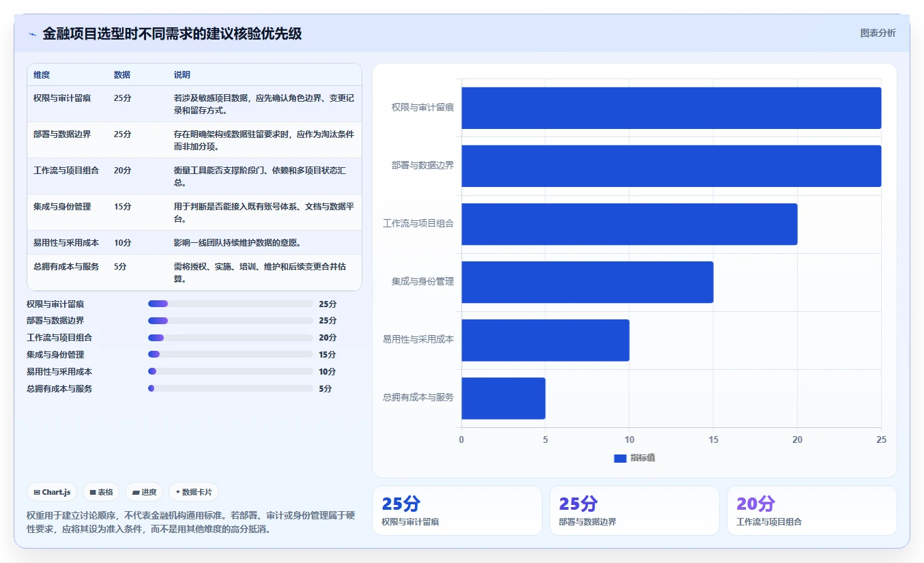Open the 25分 部署与数据边界 data card
This screenshot has width=924, height=563.
coord(635,510)
